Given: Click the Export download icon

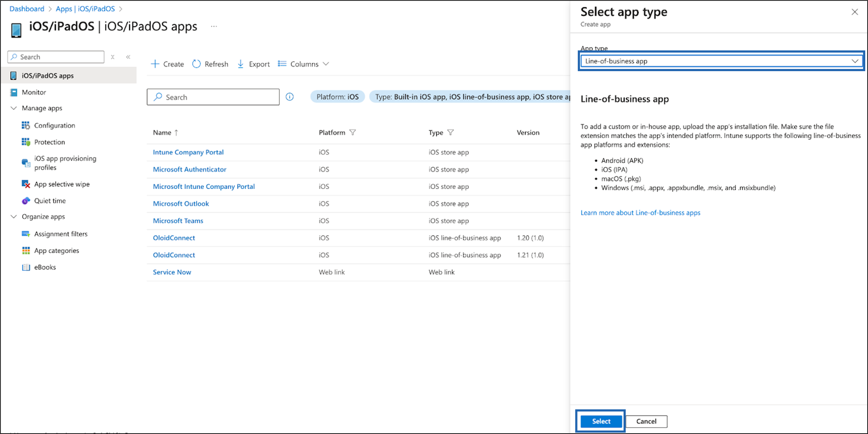Looking at the screenshot, I should 241,64.
